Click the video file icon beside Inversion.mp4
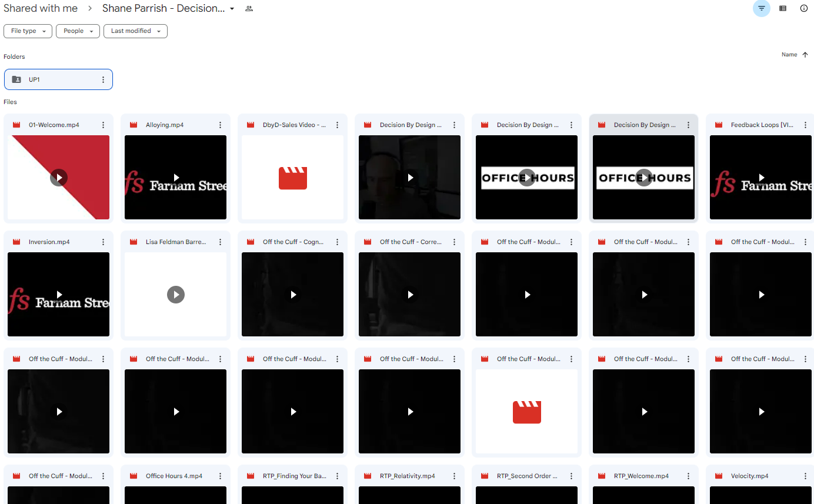Screen dimensions: 814x504 pos(16,242)
